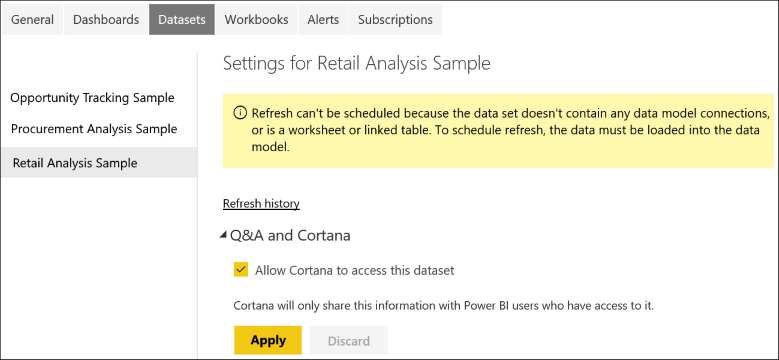
Task: Open the Alerts tab
Action: pos(323,20)
